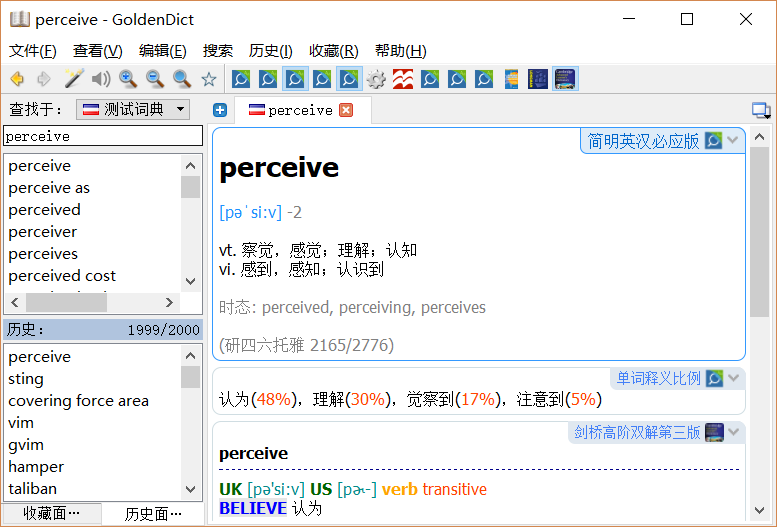Click the article pane vertical scrollbar thumb
The width and height of the screenshot is (777, 527).
(760, 232)
